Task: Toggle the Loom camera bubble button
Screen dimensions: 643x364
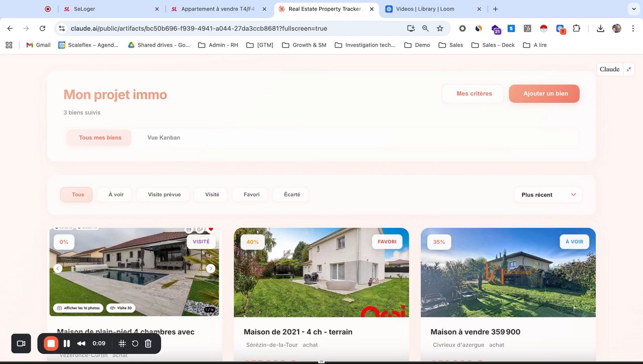Action: [21, 343]
